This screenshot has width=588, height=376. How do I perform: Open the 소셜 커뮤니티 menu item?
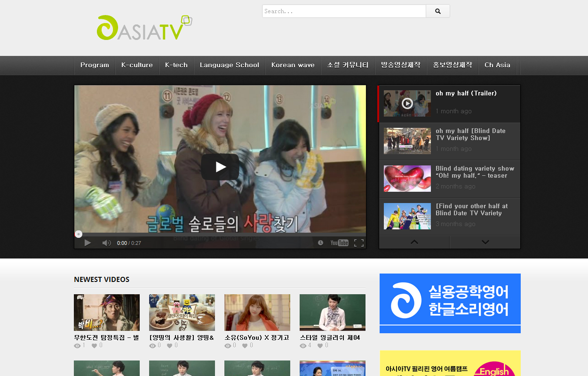pos(348,65)
